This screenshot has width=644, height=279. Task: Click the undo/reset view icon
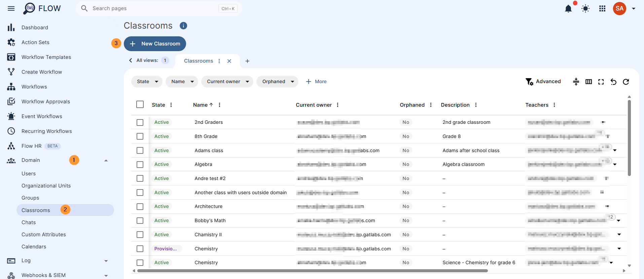click(613, 82)
